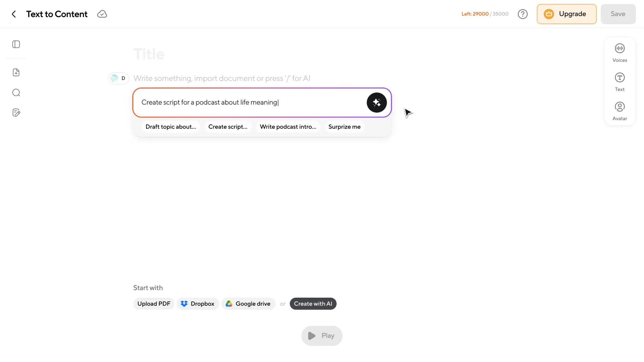
Task: Click the back arrow icon
Action: (x=14, y=14)
